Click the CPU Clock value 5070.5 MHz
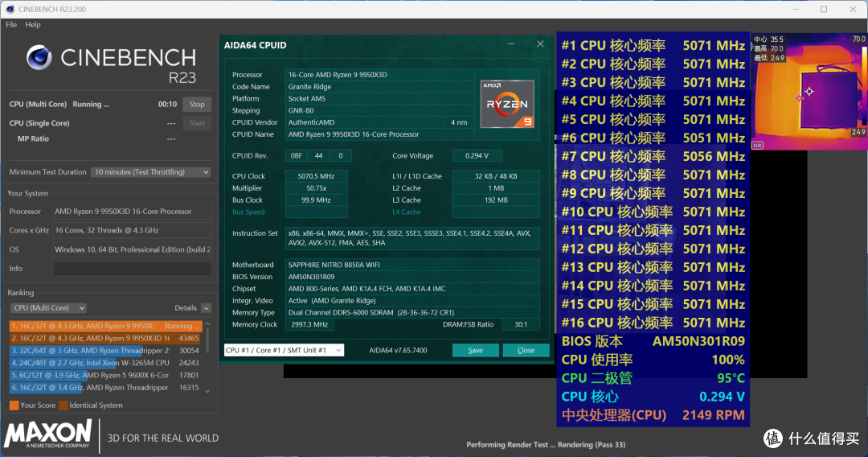 click(316, 176)
